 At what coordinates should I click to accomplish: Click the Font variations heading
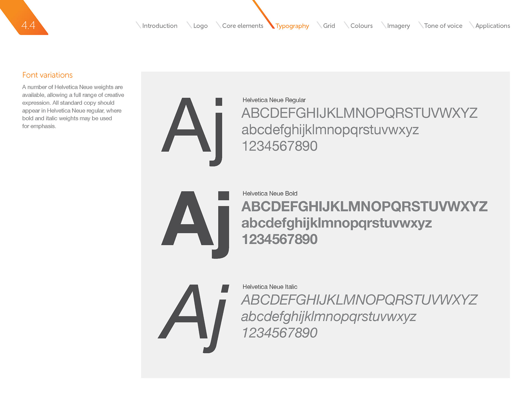click(47, 75)
